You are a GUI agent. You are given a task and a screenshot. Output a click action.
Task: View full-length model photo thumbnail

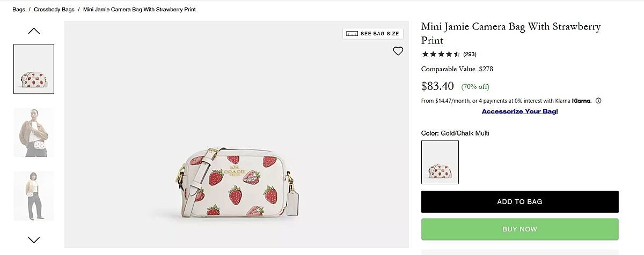pyautogui.click(x=34, y=196)
